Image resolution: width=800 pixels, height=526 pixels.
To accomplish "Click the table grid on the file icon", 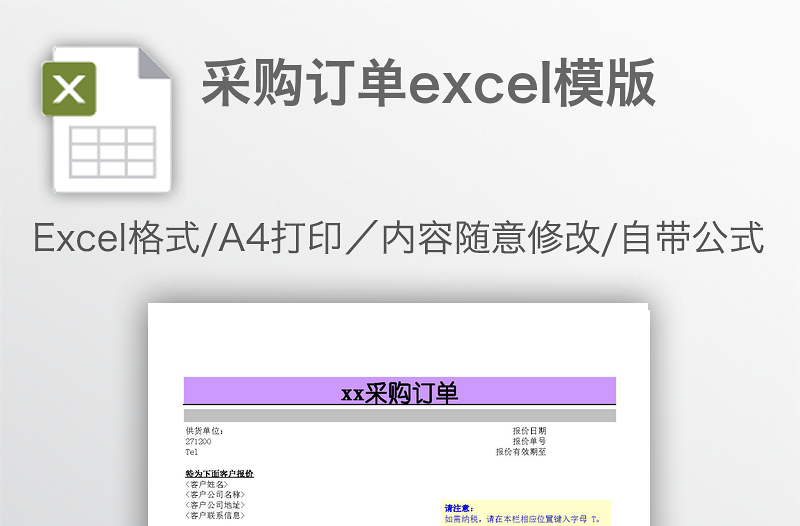I will coord(112,151).
